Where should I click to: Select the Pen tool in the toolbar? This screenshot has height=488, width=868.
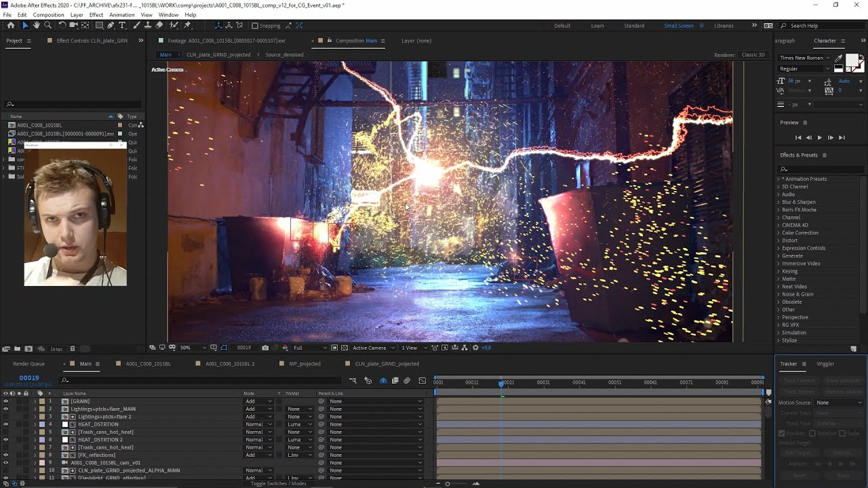coord(111,25)
